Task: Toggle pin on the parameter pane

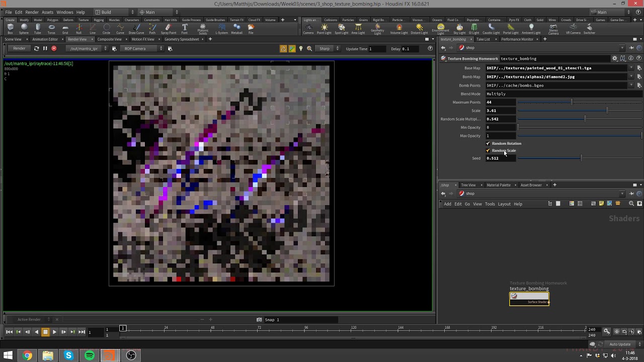Action: click(630, 48)
